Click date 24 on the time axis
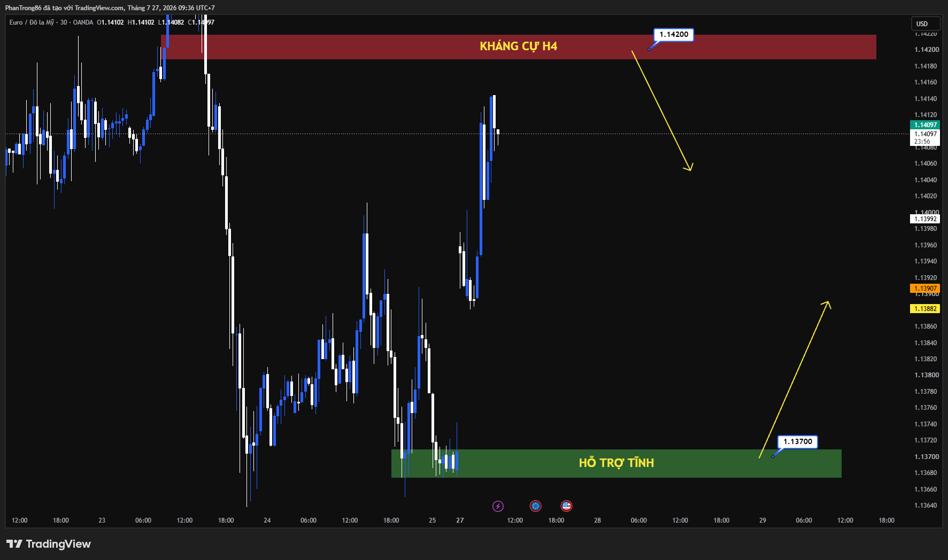 (267, 520)
